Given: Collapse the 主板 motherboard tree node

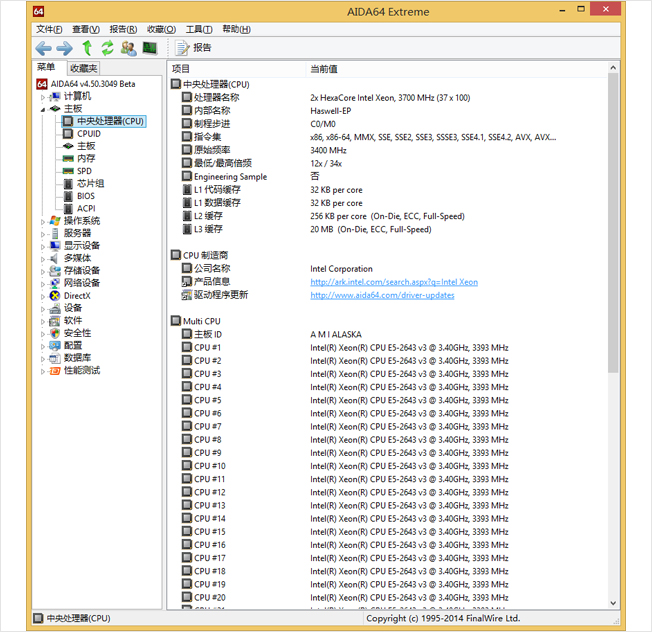Looking at the screenshot, I should (43, 109).
